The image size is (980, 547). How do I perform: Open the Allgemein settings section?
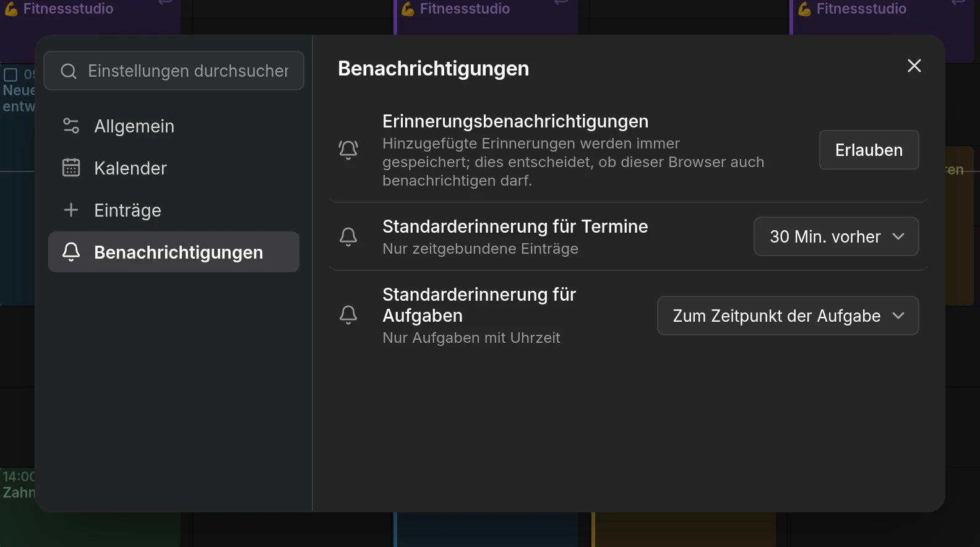[x=174, y=126]
